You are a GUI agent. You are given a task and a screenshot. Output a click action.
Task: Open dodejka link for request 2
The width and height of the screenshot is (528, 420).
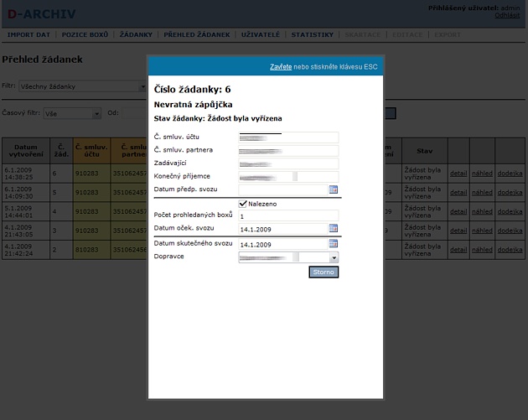click(510, 250)
